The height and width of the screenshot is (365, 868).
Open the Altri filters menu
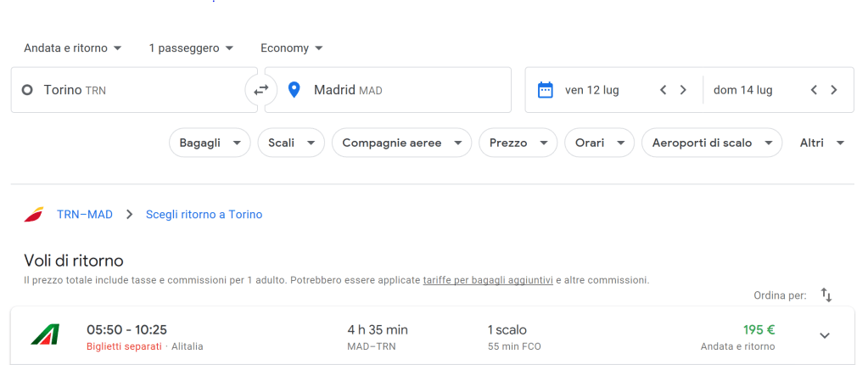pyautogui.click(x=822, y=143)
